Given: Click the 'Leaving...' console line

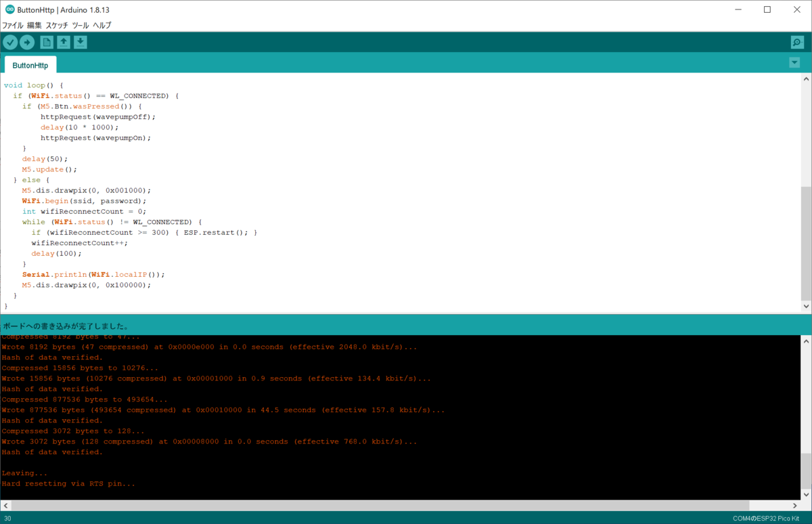Looking at the screenshot, I should coord(24,473).
